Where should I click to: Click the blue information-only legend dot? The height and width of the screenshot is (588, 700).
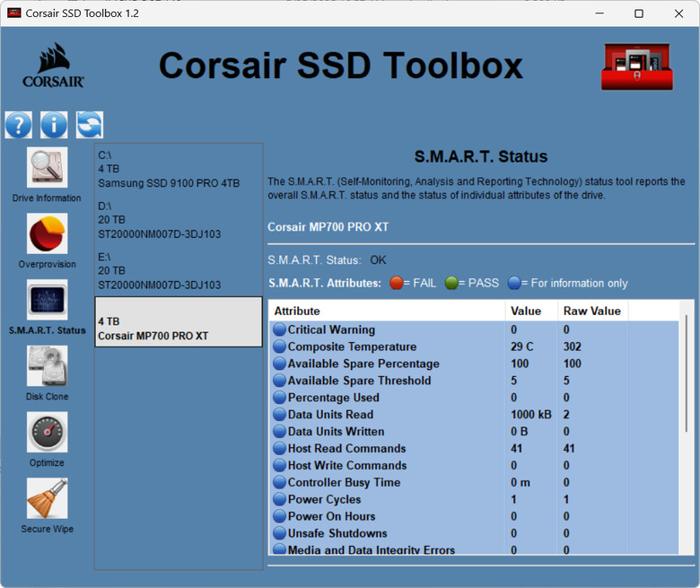[x=514, y=283]
